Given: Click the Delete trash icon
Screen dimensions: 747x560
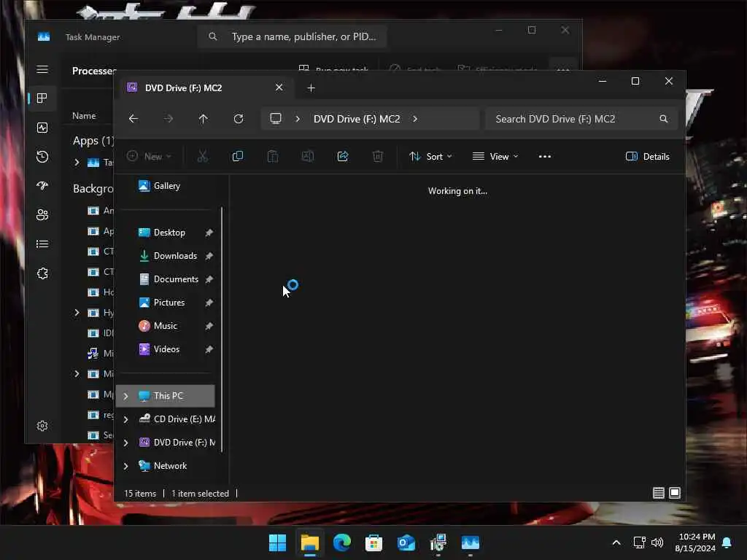Looking at the screenshot, I should coord(377,156).
